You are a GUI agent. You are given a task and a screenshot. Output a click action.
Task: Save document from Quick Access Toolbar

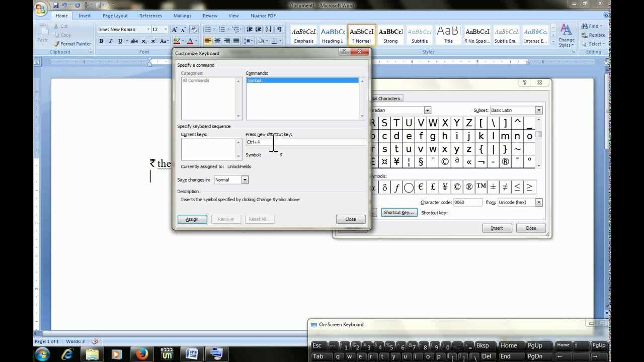click(56, 5)
